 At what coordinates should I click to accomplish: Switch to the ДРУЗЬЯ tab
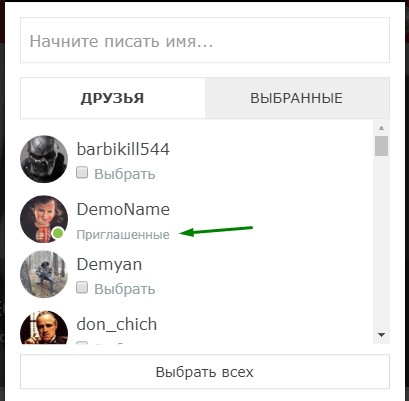click(x=113, y=98)
